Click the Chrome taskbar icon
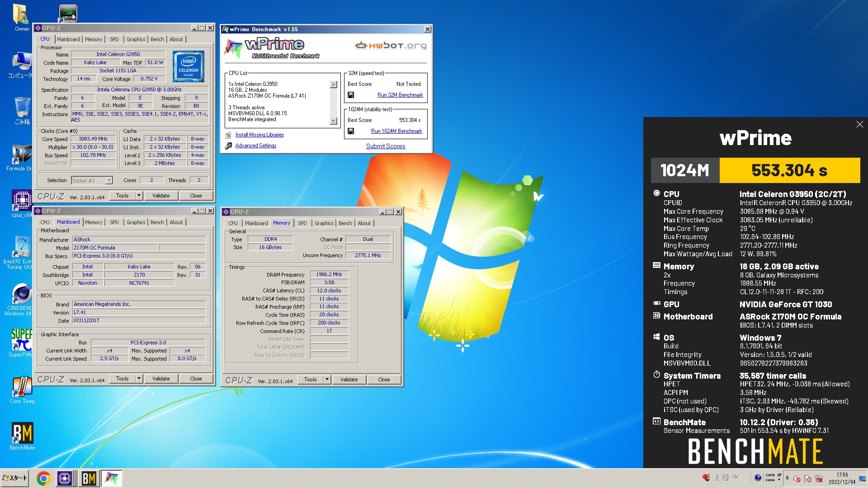Viewport: 868px width, 488px height. pyautogui.click(x=43, y=479)
